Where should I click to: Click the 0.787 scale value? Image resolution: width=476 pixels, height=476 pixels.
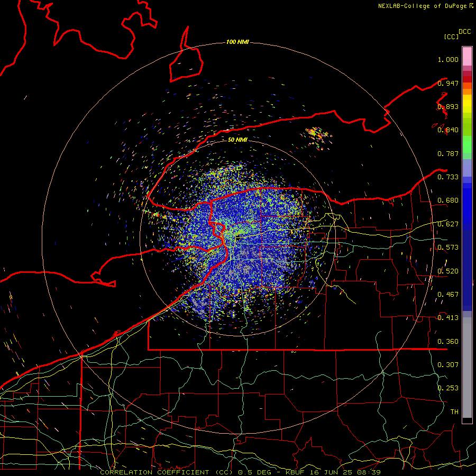pyautogui.click(x=448, y=153)
